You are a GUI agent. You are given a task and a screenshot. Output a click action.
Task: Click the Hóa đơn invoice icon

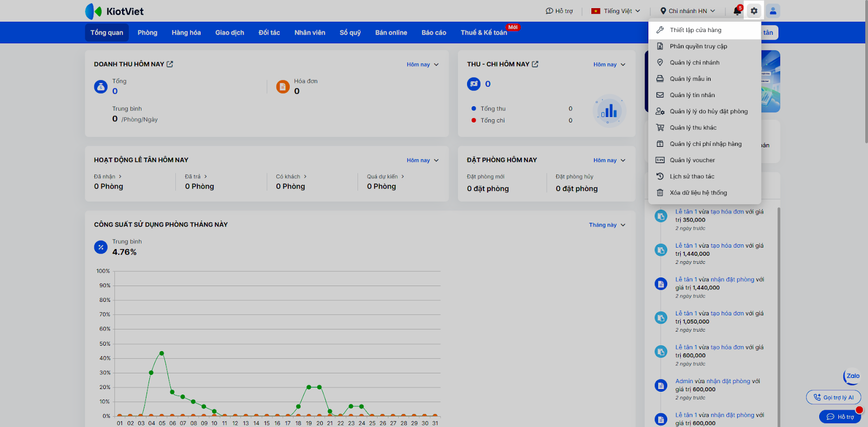pos(283,87)
